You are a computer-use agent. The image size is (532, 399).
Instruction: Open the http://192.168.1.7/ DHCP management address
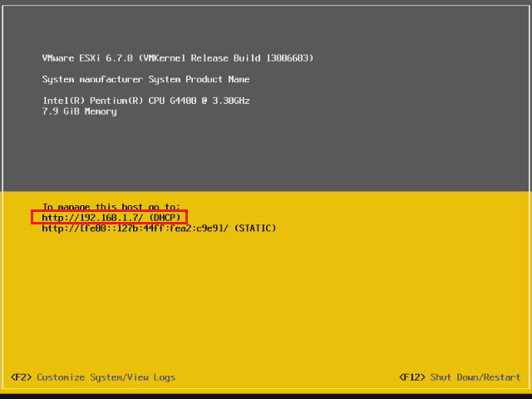click(111, 218)
